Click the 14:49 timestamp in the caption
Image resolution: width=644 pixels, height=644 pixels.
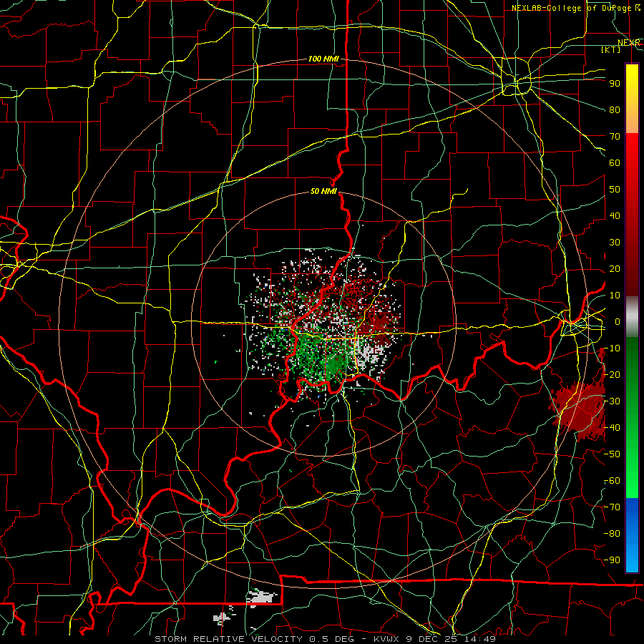pos(480,639)
